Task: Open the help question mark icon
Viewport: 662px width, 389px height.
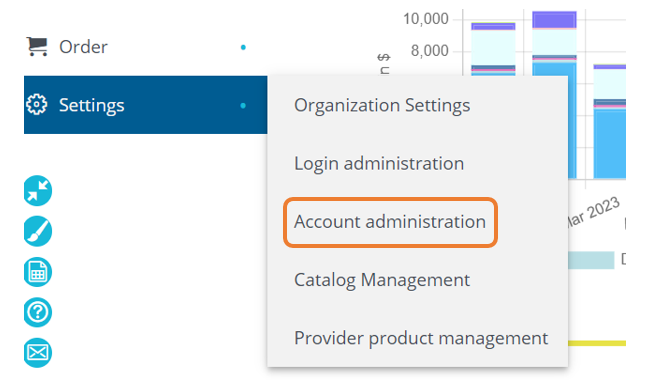Action: pos(38,313)
